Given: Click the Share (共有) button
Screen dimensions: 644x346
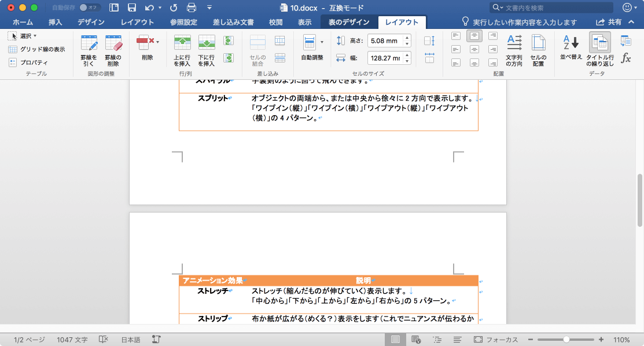Looking at the screenshot, I should pyautogui.click(x=609, y=22).
